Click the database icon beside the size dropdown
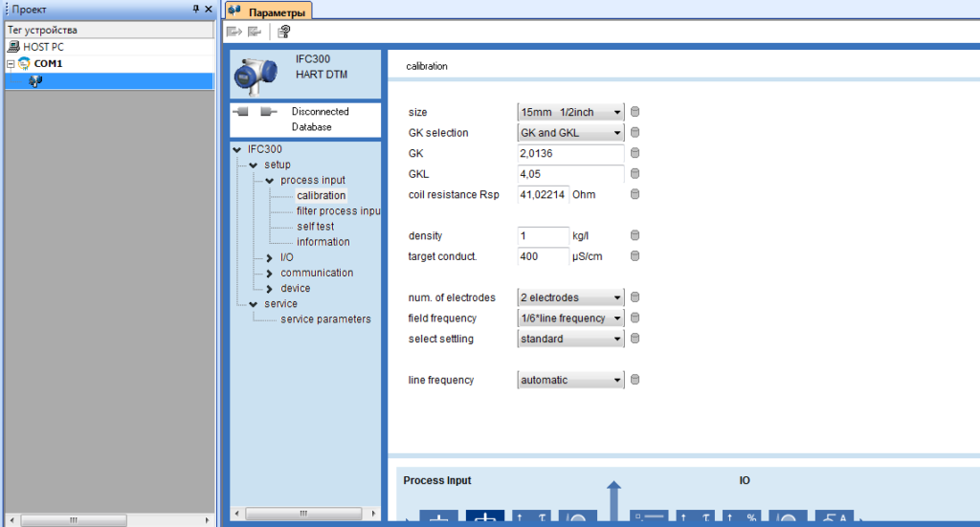 635,112
